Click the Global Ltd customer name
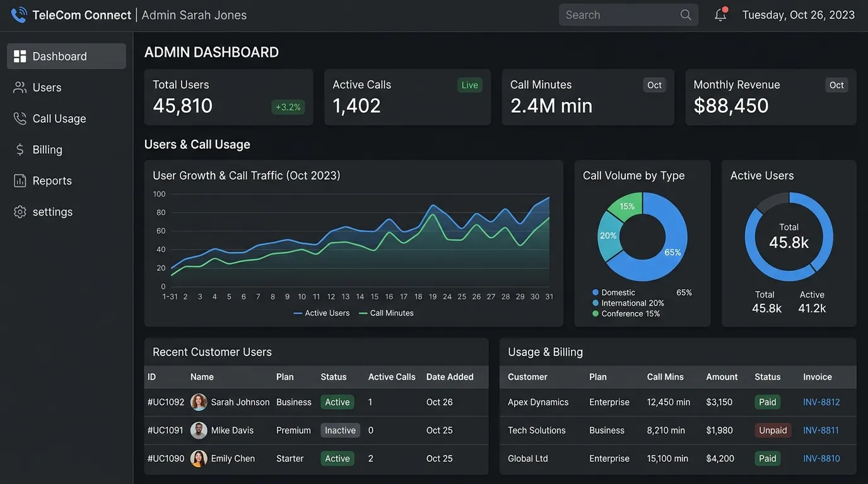The height and width of the screenshot is (484, 868). (528, 459)
